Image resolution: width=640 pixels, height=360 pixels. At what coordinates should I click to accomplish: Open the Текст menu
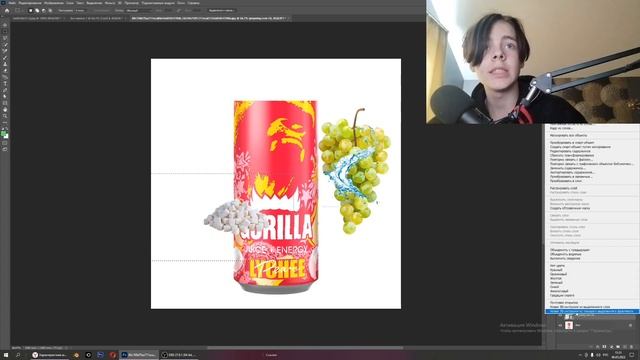pos(80,3)
